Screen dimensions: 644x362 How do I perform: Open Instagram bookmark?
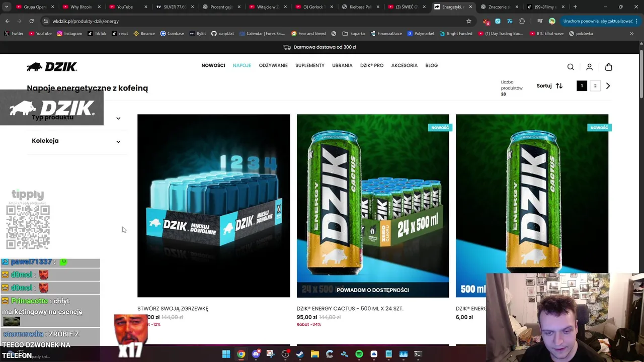(x=69, y=34)
